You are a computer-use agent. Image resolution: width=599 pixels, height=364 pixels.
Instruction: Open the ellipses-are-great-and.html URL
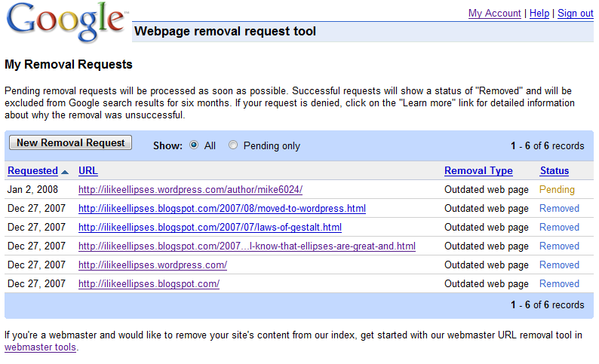click(x=247, y=246)
